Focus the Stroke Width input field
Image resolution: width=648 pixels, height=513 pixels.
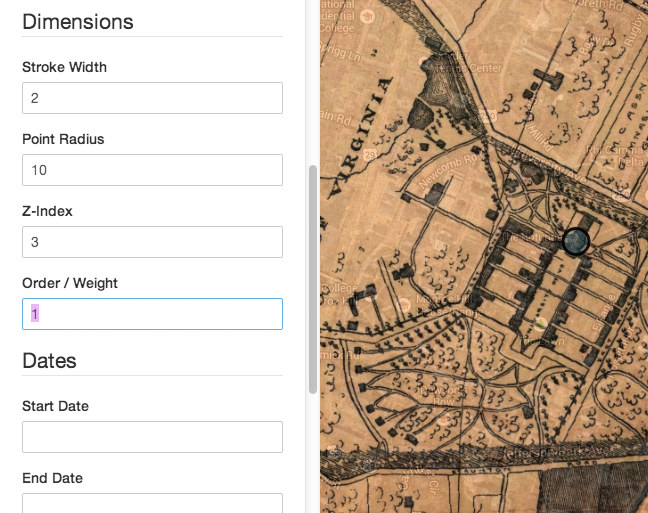(x=152, y=98)
